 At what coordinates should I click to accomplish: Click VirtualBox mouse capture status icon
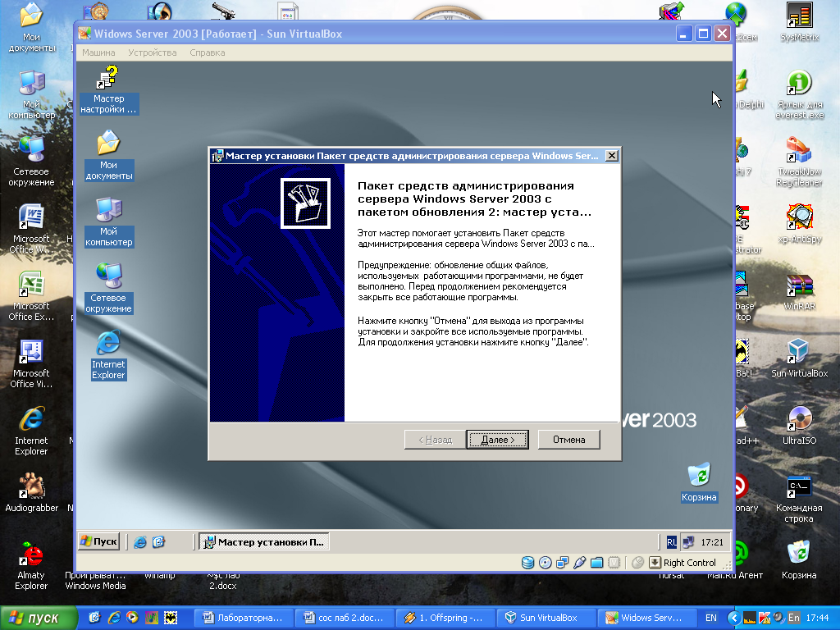[637, 563]
